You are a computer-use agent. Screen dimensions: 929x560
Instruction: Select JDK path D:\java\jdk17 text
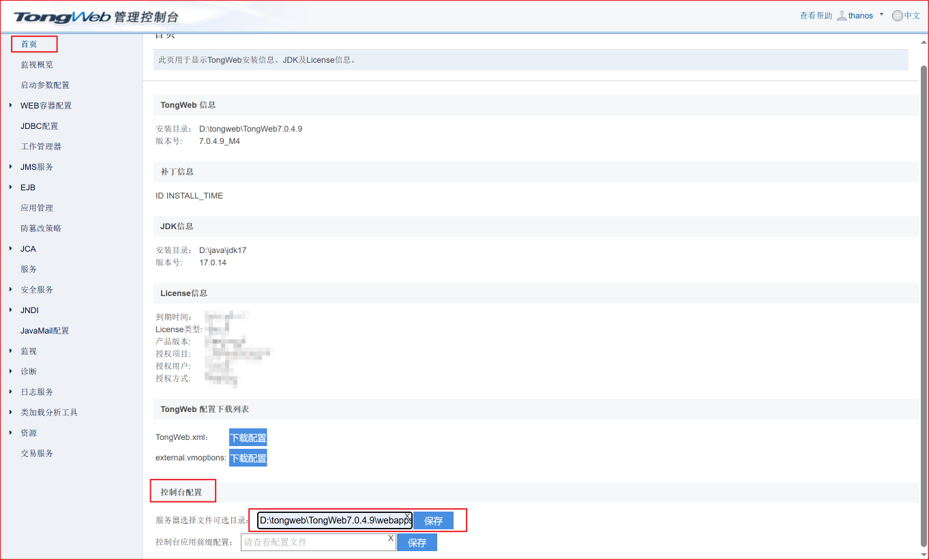[223, 250]
